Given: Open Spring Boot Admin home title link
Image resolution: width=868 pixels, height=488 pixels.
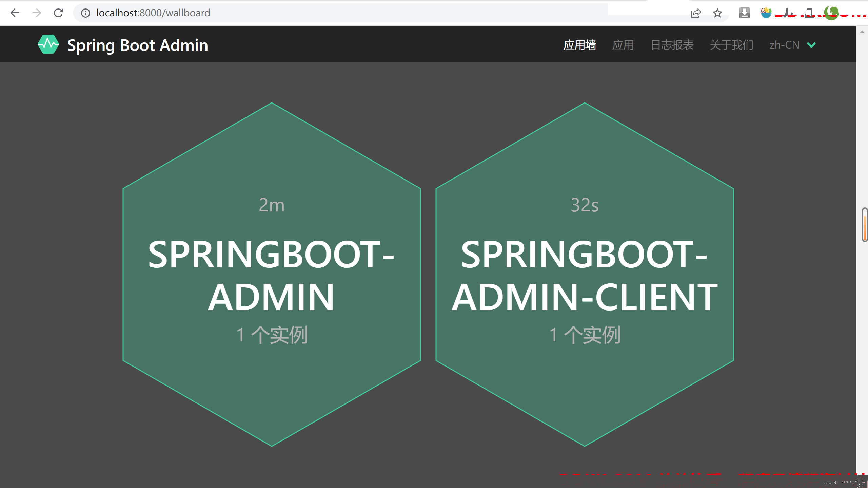Looking at the screenshot, I should [x=138, y=45].
